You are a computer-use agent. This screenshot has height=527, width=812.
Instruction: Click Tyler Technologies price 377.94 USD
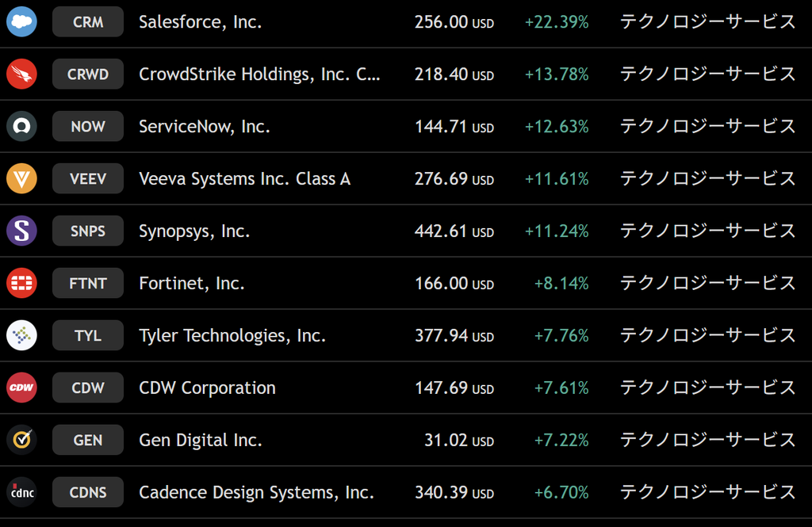point(454,335)
